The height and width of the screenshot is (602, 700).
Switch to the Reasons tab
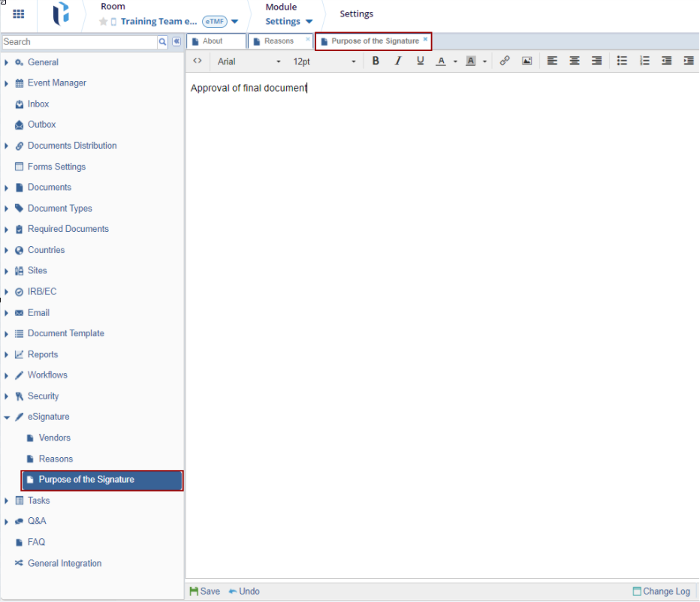coord(279,41)
